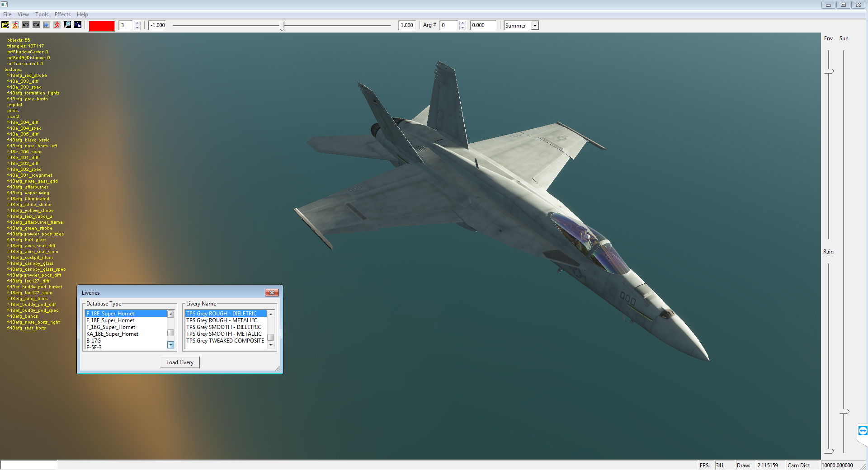
Task: Click the red background color swatch
Action: coord(102,26)
